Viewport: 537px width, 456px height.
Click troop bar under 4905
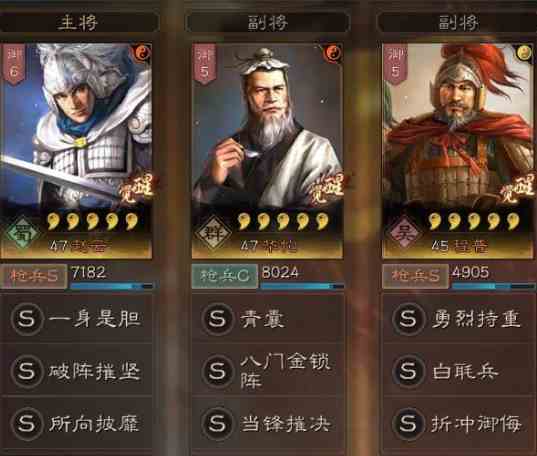click(x=493, y=286)
